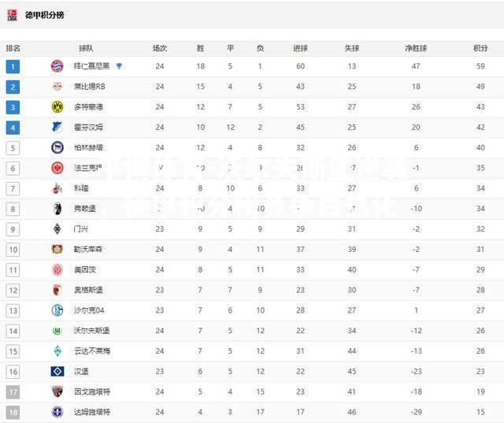Open team link 勒沃库森
The height and width of the screenshot is (423, 504).
(x=88, y=250)
